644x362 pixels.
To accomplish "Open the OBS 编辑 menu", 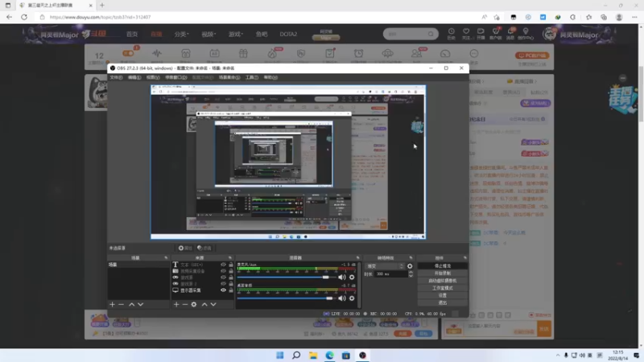I will click(134, 77).
